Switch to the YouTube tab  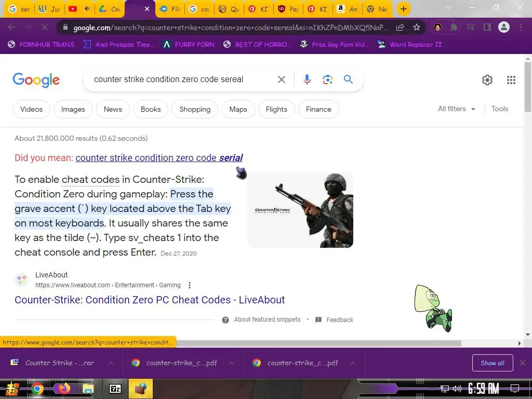pyautogui.click(x=79, y=9)
